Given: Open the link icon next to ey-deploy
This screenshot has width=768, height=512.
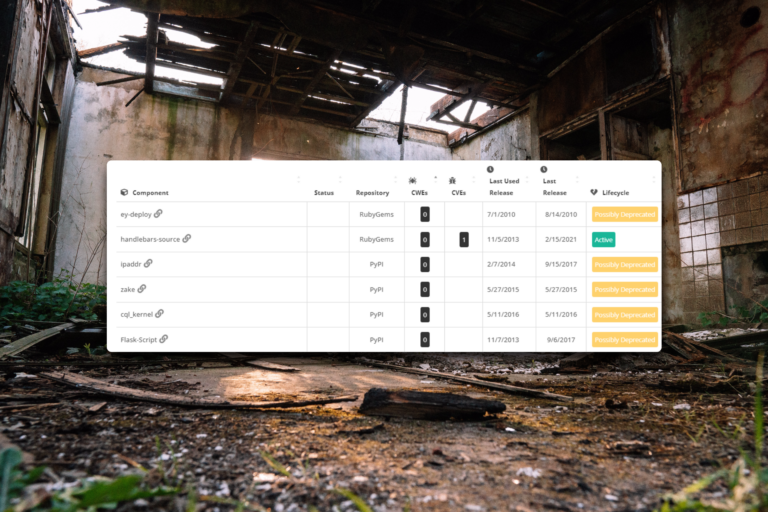Looking at the screenshot, I should tap(158, 214).
